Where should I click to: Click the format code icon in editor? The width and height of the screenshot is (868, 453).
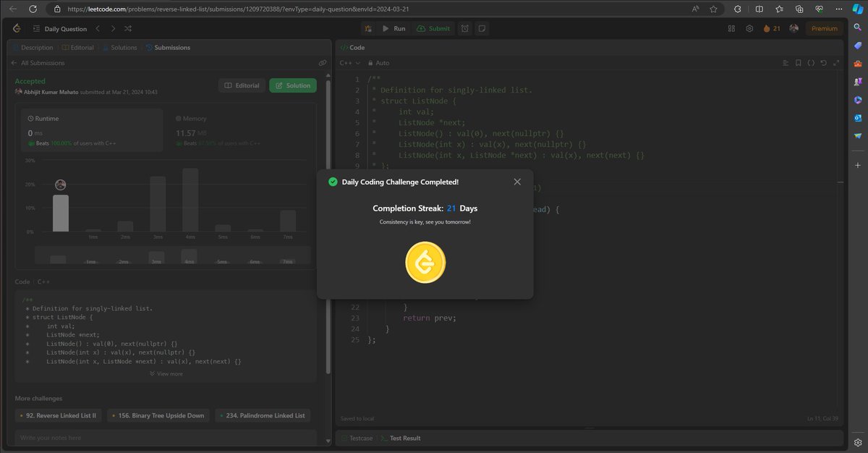click(x=785, y=63)
